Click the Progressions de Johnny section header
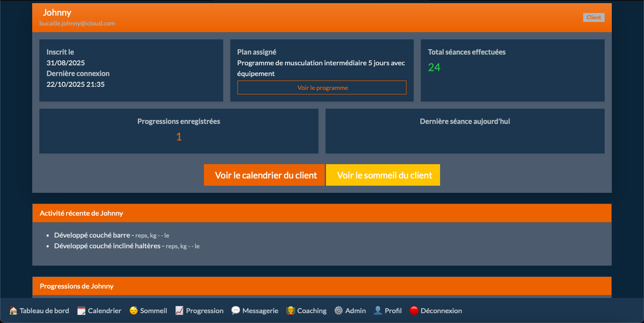The height and width of the screenshot is (323, 644). 77,286
